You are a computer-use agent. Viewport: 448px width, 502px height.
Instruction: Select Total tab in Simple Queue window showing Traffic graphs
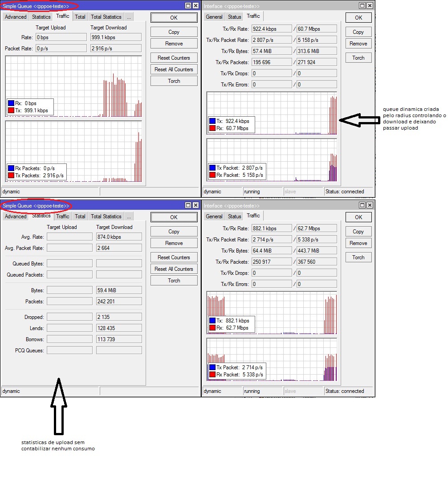[x=80, y=17]
